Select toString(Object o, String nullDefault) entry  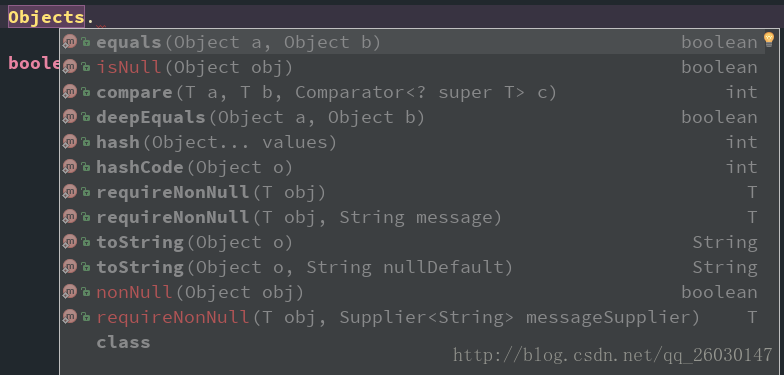pos(412,267)
